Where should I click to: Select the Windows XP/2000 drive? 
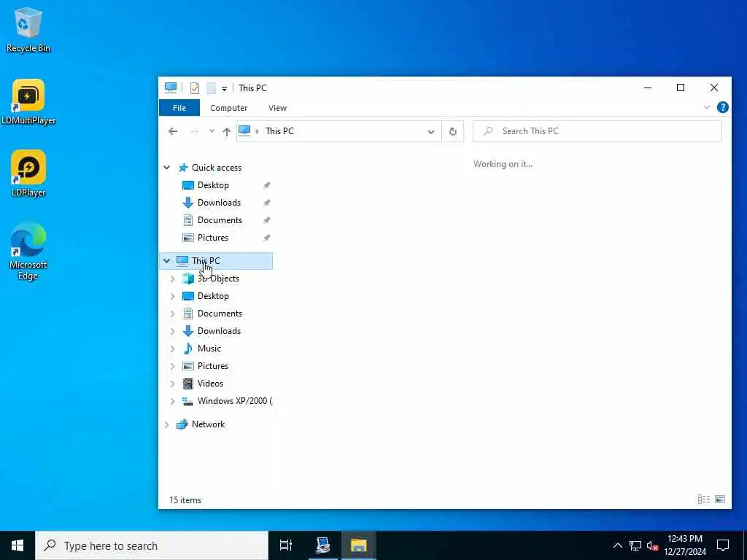point(235,402)
